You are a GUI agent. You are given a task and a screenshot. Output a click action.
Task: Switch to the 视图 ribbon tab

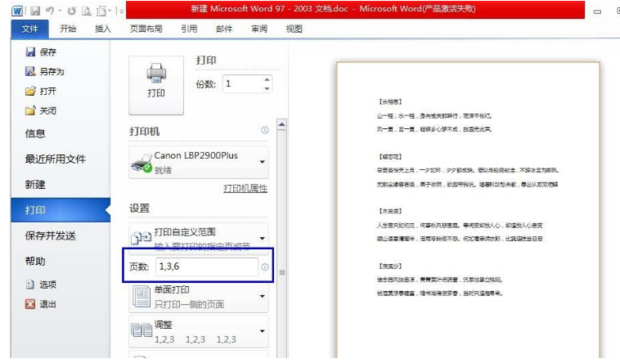pyautogui.click(x=294, y=29)
